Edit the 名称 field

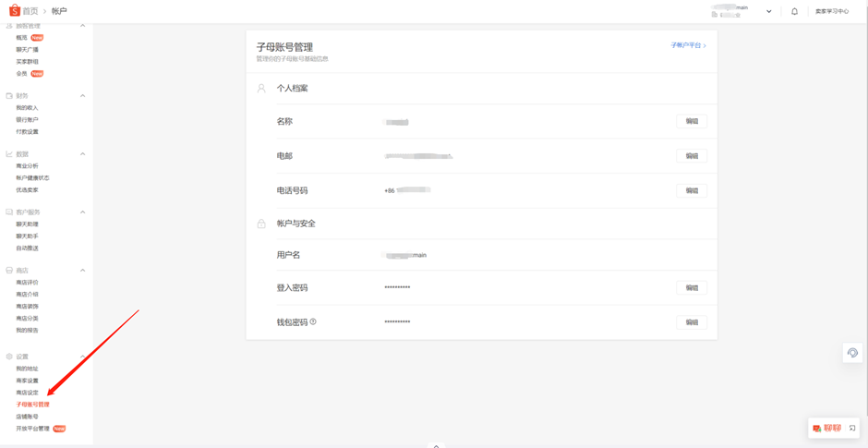click(x=692, y=121)
